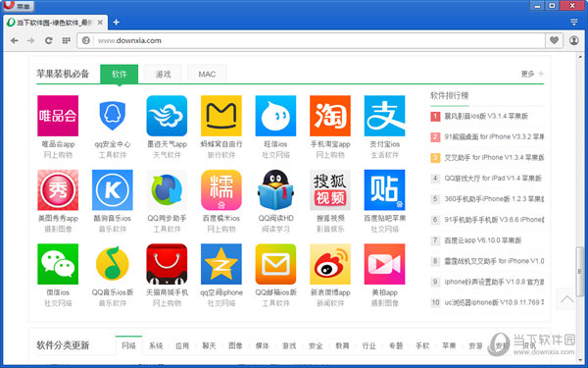Close the 当下软件园 browser tab
The image size is (588, 368).
(x=100, y=23)
